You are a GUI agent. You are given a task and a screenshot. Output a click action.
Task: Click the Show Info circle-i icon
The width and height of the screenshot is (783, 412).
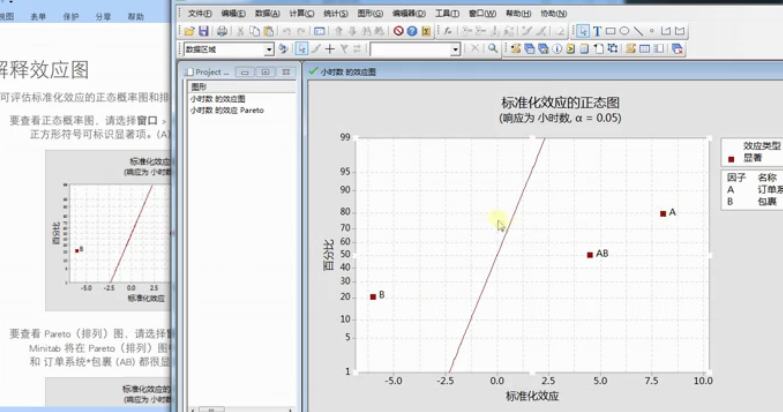(557, 48)
